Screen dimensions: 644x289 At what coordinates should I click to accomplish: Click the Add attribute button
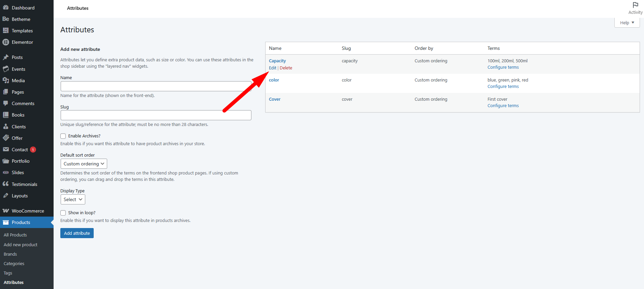point(77,233)
